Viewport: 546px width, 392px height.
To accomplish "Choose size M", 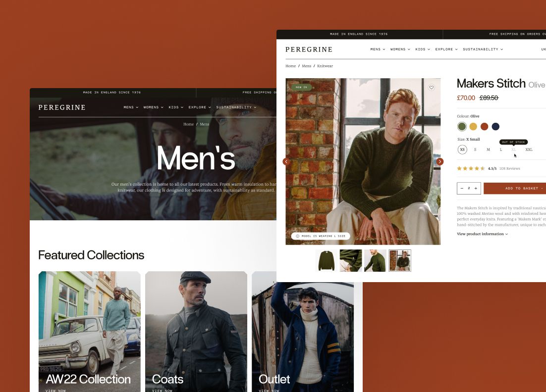I will click(488, 149).
